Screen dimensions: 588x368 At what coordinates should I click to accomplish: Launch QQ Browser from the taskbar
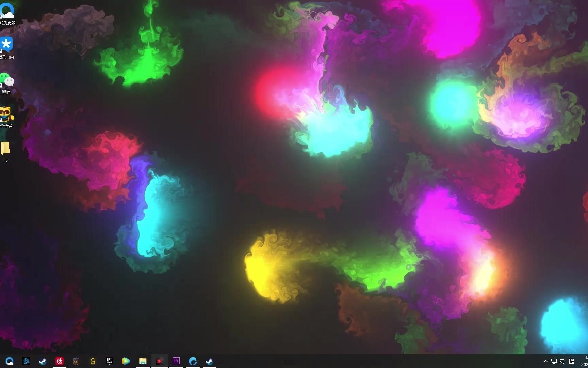[x=10, y=361]
